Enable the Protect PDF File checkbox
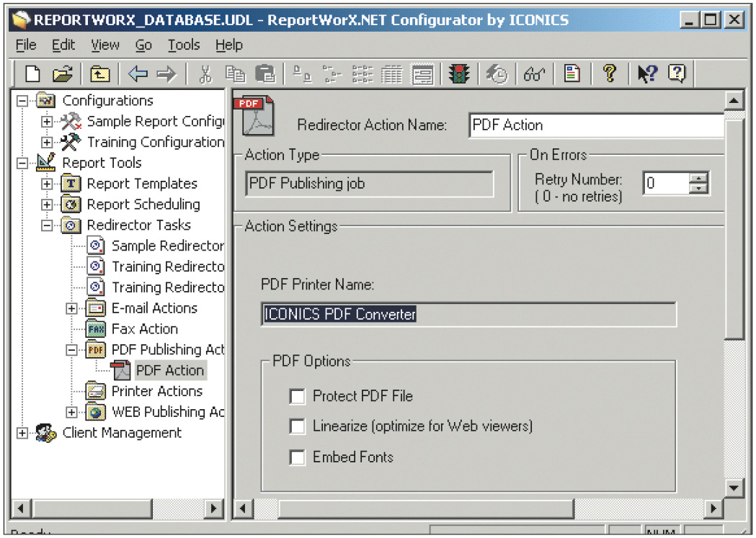 297,396
